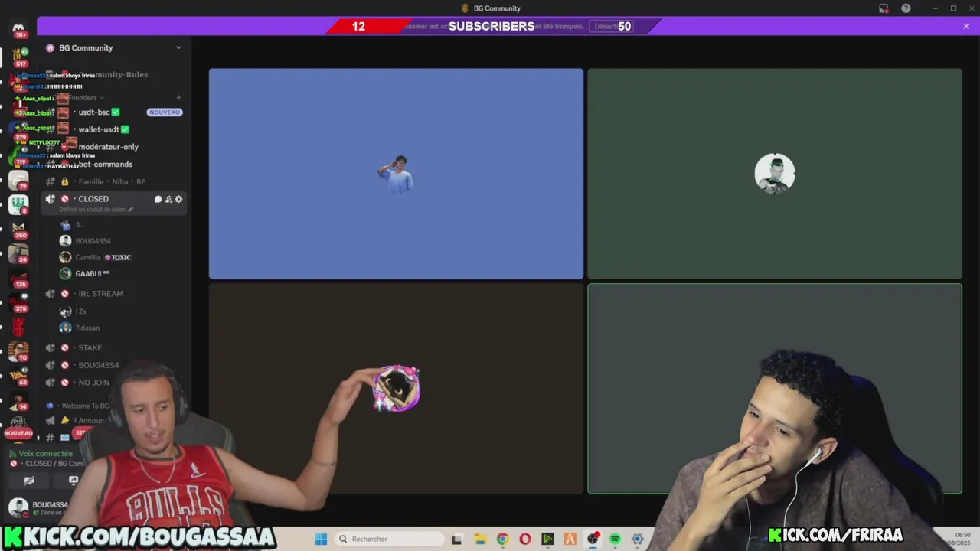This screenshot has width=980, height=551.
Task: Click the Rechercher taskbar search box
Action: (x=389, y=539)
